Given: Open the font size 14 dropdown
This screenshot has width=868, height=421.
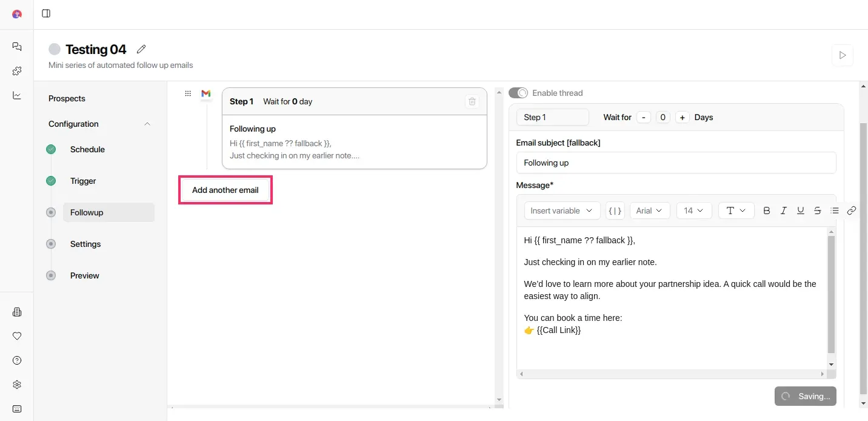Looking at the screenshot, I should click(x=694, y=210).
